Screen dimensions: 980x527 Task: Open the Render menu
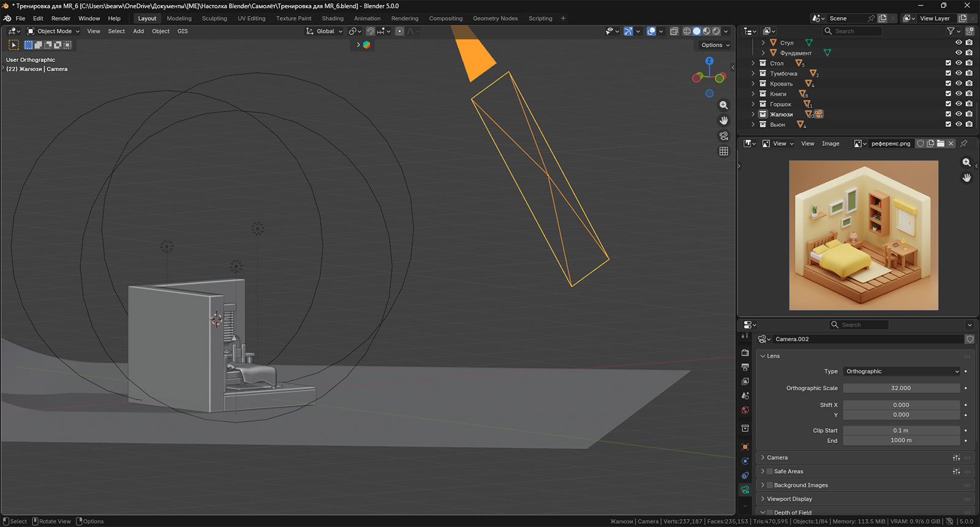(61, 18)
